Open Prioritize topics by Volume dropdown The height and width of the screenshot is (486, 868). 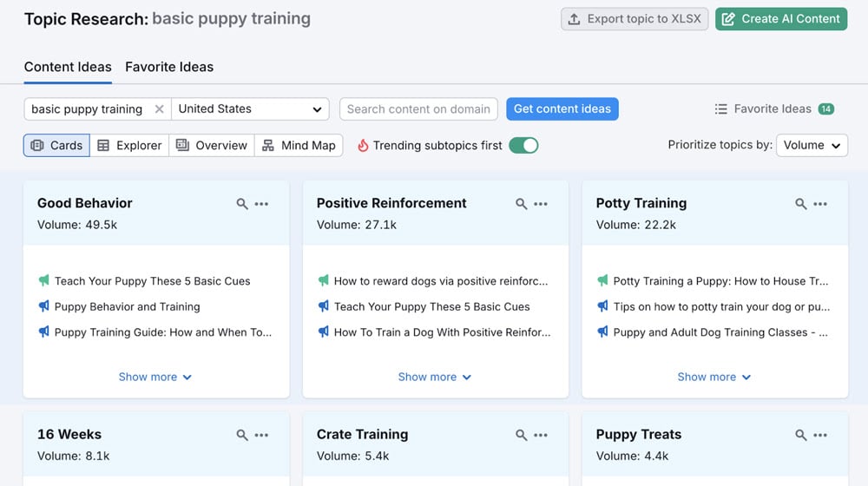coord(812,146)
